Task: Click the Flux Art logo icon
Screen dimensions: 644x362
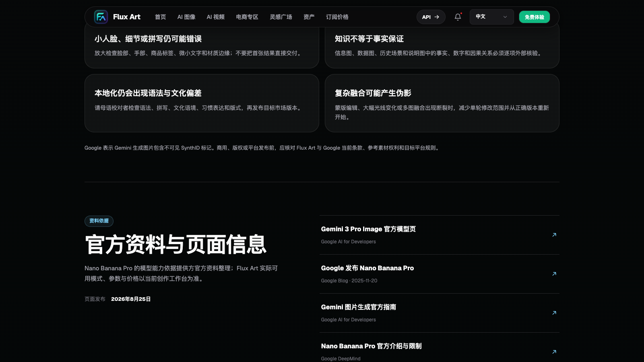Action: [x=101, y=17]
